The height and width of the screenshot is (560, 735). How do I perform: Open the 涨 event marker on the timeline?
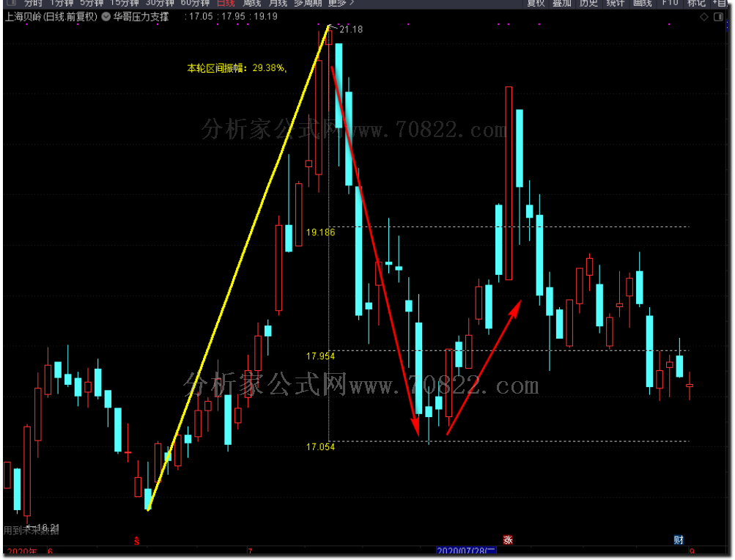pos(508,539)
